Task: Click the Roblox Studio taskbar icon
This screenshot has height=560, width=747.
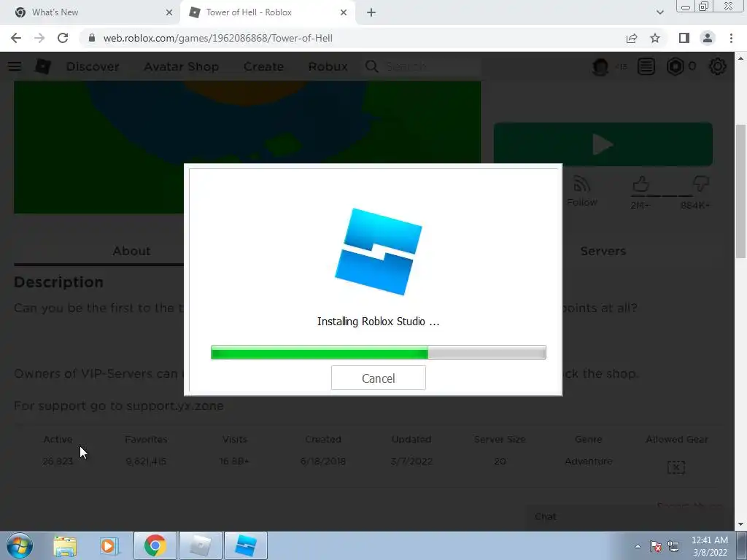Action: pyautogui.click(x=246, y=545)
